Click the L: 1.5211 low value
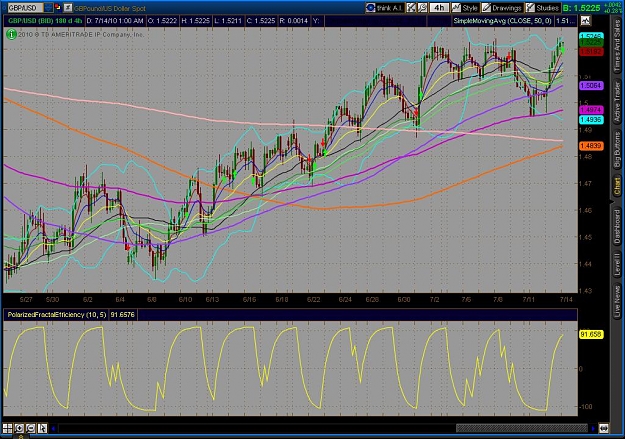The image size is (625, 439). click(x=228, y=21)
